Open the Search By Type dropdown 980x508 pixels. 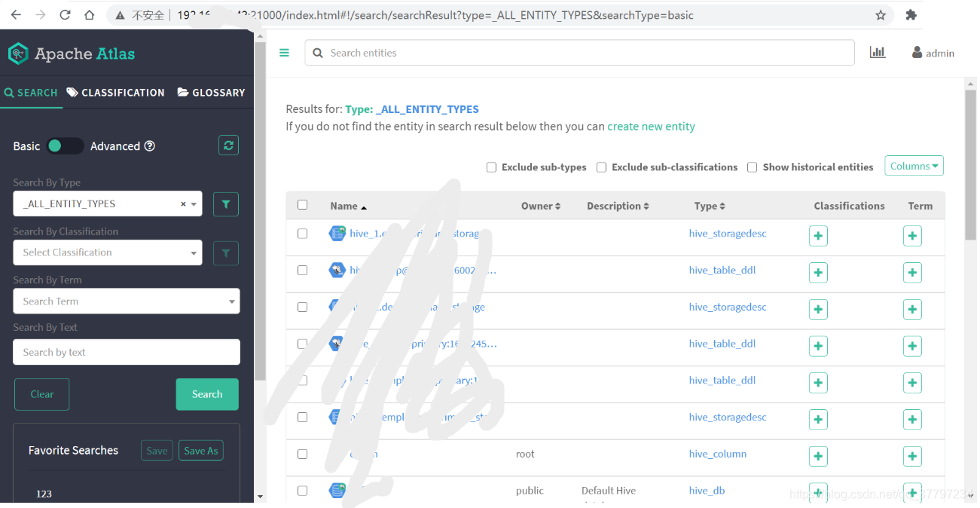click(108, 204)
